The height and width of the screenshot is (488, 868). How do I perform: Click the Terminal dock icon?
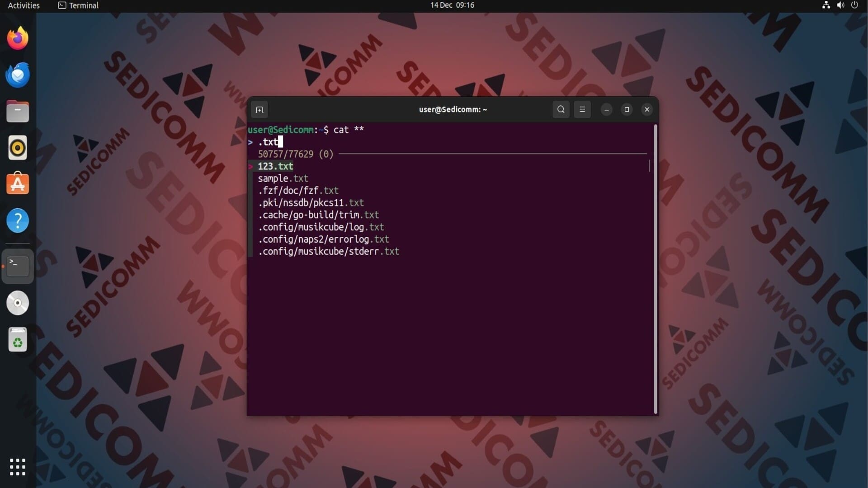[18, 266]
